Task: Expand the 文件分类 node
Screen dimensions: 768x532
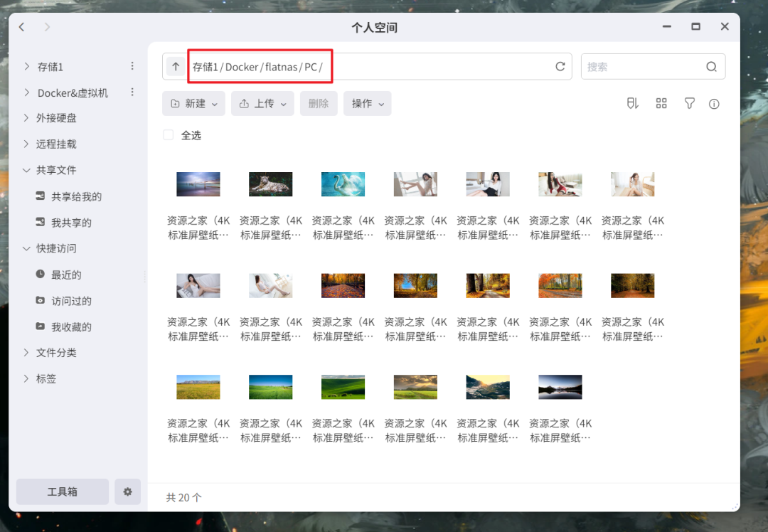Action: 26,352
